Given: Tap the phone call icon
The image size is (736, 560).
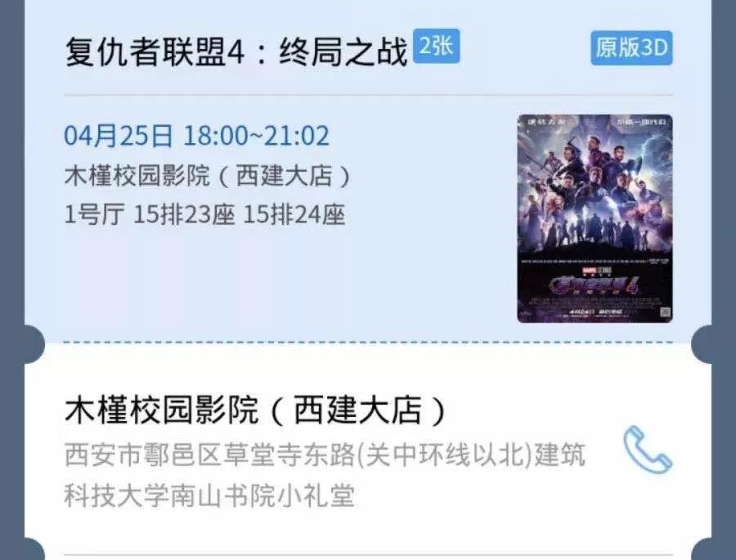Looking at the screenshot, I should (648, 450).
